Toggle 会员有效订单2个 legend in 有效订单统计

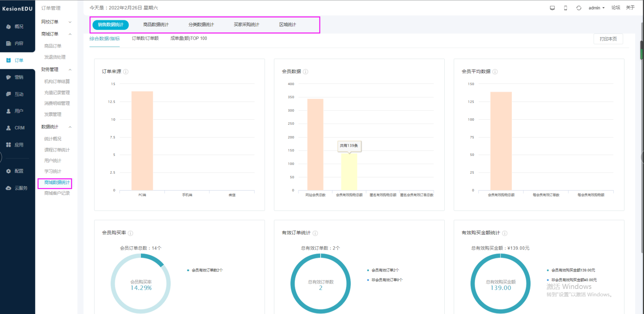[383, 270]
